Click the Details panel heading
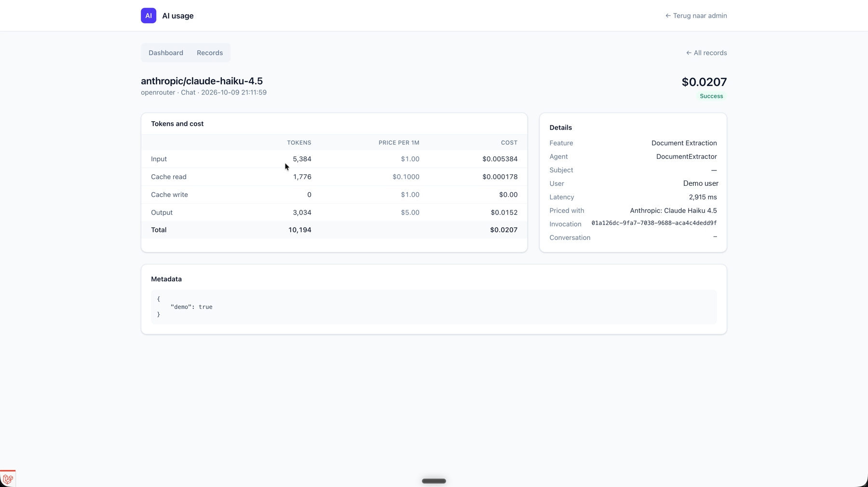Image resolution: width=868 pixels, height=487 pixels. click(x=560, y=127)
